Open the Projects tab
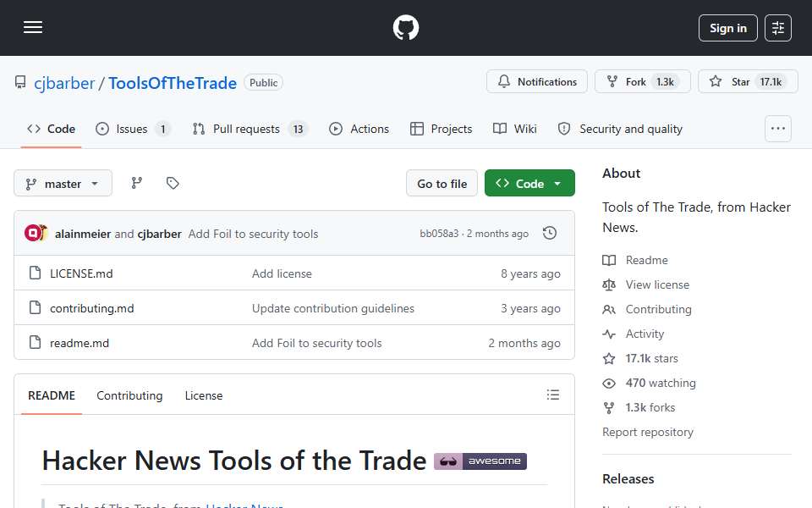This screenshot has height=508, width=812. [x=441, y=129]
